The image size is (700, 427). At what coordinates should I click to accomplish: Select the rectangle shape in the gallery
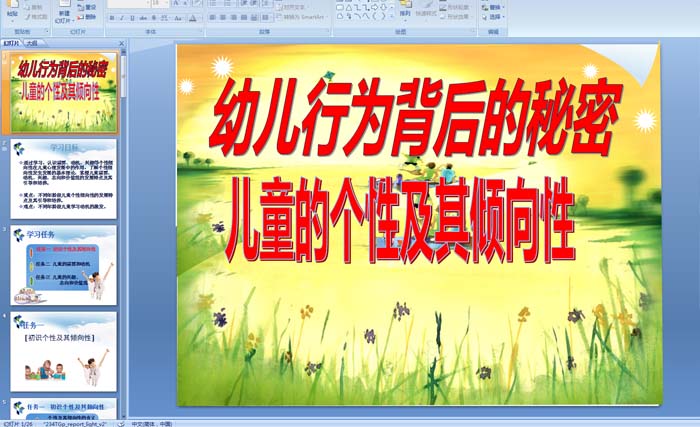(340, 8)
